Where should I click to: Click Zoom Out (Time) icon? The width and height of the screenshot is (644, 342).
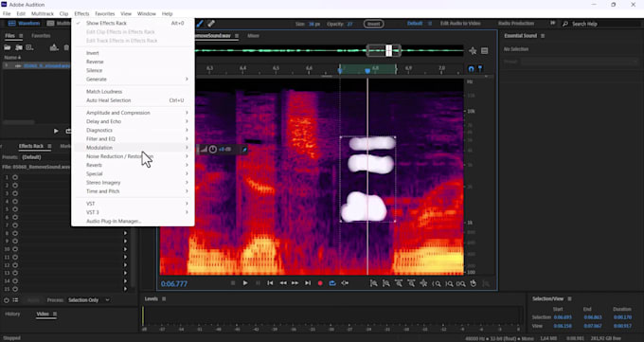click(411, 283)
